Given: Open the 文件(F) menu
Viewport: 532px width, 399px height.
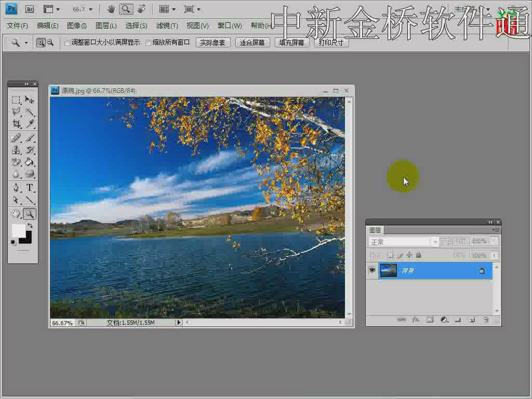Looking at the screenshot, I should point(18,26).
